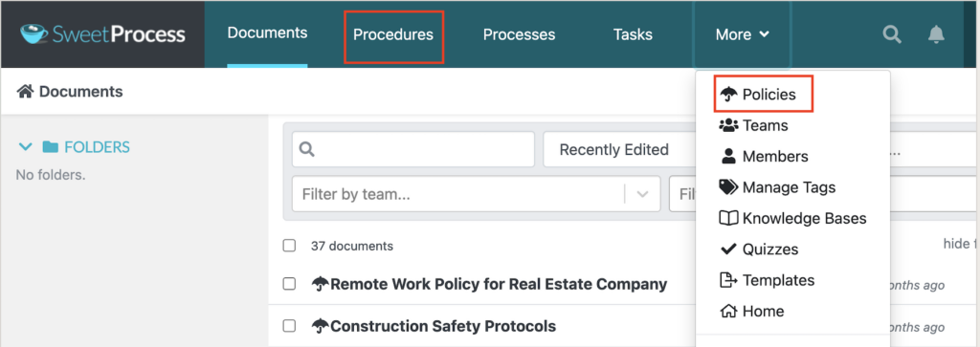
Task: Open the More dropdown menu
Action: 742,34
